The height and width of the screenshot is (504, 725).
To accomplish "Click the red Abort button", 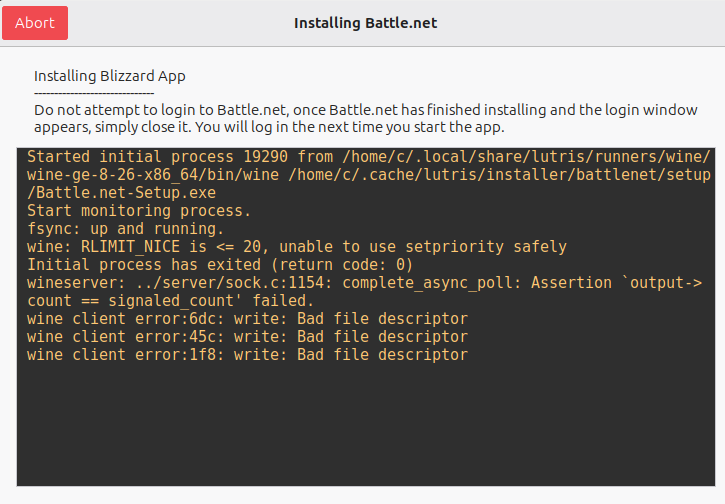I will (x=35, y=23).
